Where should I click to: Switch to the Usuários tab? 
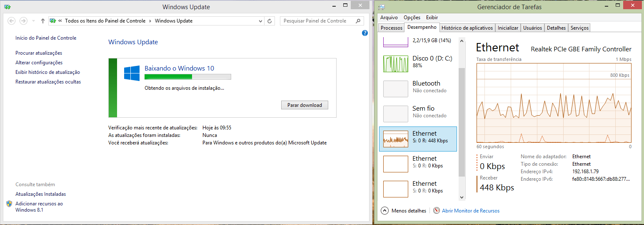[x=532, y=28]
